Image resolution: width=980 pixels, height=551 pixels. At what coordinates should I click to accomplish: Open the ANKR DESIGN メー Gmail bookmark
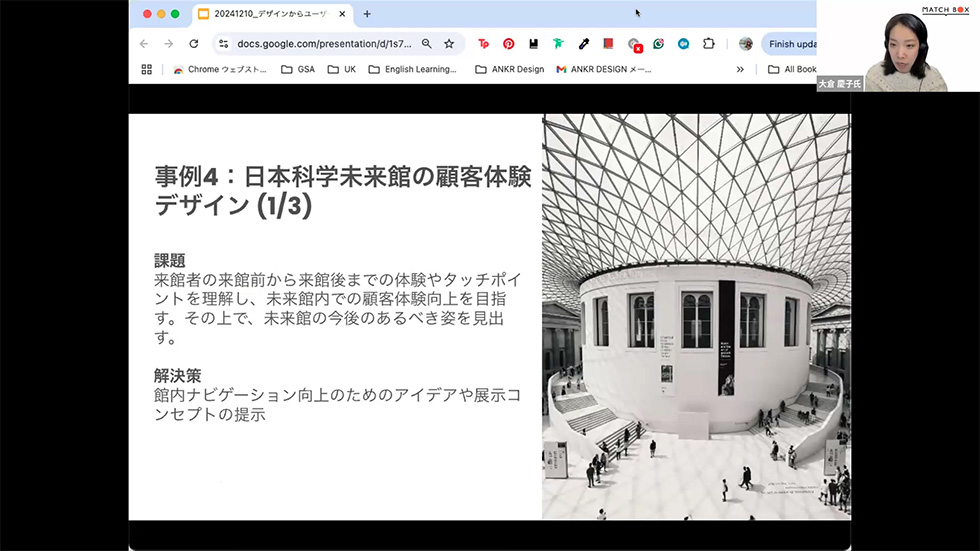[604, 69]
